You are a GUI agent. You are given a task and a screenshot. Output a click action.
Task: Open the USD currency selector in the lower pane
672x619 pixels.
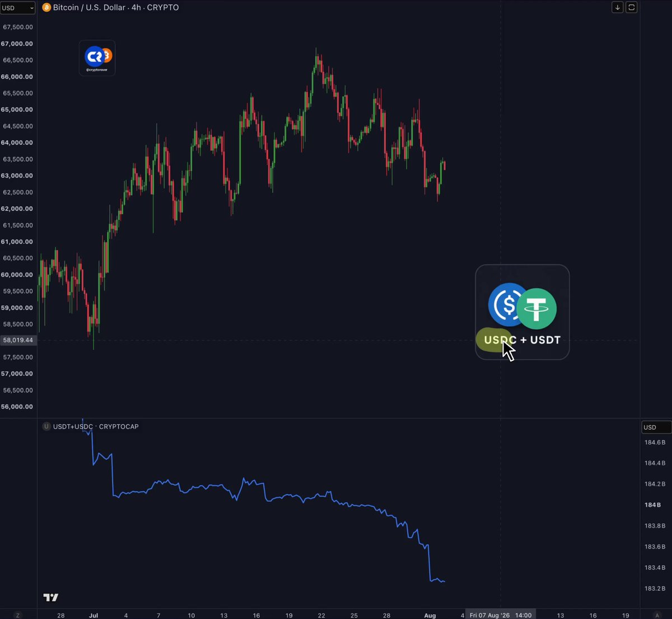click(656, 427)
